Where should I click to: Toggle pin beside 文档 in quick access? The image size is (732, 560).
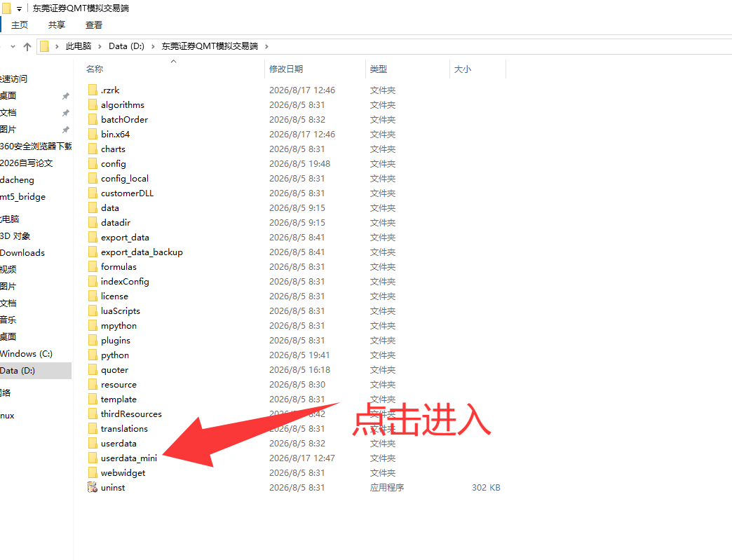[x=66, y=112]
